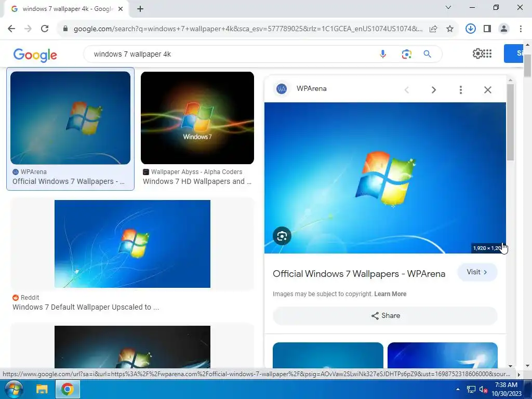
Task: Select the dark Windows 7 wallpaper thumbnail at bottom
Action: point(132,347)
